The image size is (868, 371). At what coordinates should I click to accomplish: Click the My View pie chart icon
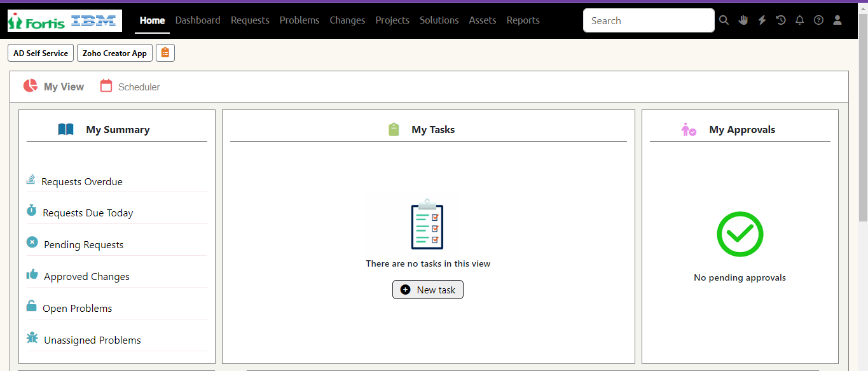pos(31,86)
